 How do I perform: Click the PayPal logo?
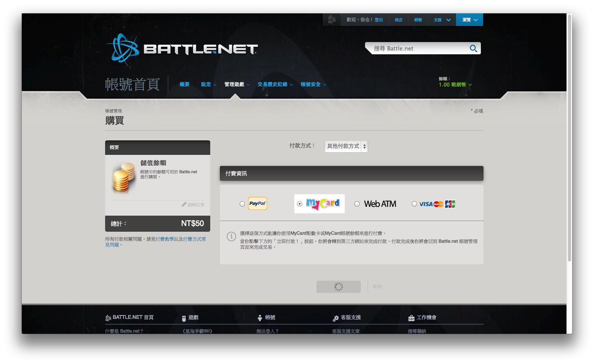[x=258, y=203]
